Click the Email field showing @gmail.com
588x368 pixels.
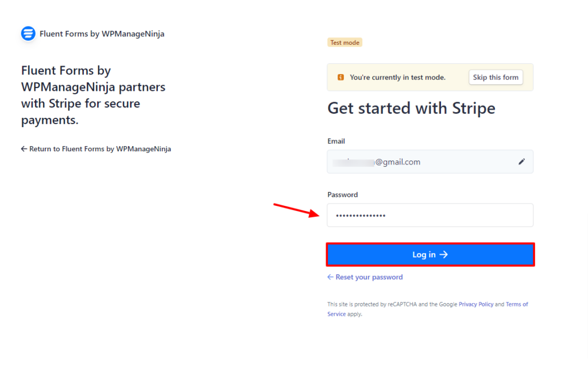pos(430,162)
